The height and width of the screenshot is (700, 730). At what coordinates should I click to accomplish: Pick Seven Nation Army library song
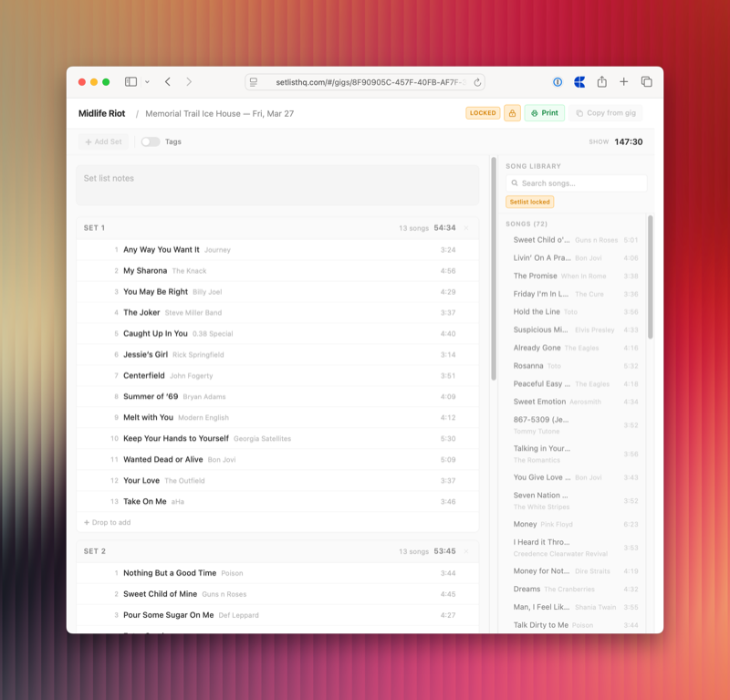576,501
